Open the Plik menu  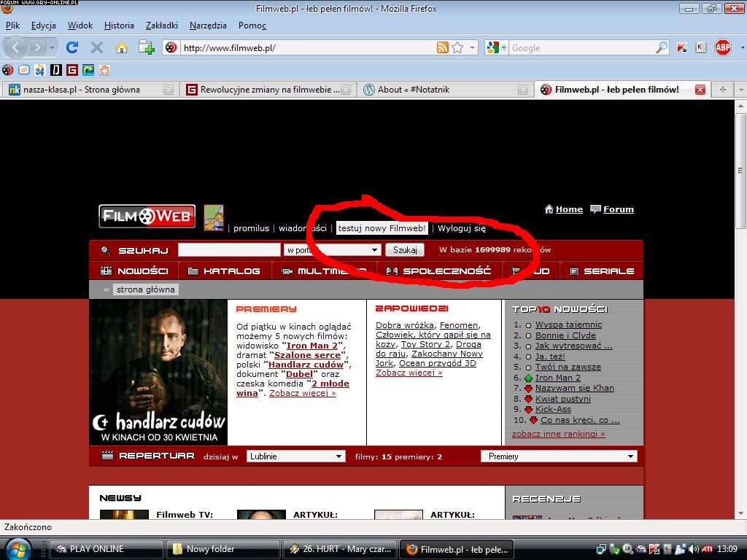13,26
